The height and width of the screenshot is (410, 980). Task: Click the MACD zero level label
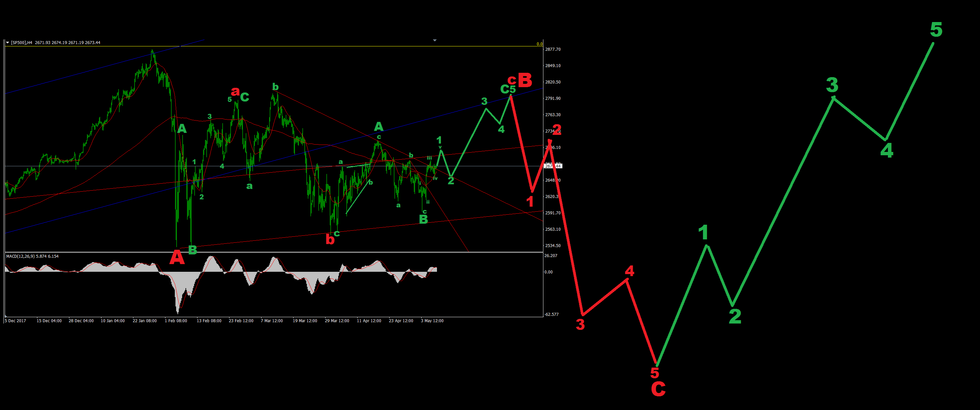(548, 272)
